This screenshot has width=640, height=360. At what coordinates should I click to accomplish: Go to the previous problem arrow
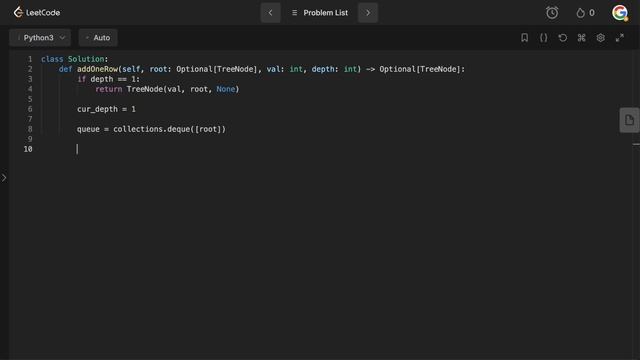point(270,13)
